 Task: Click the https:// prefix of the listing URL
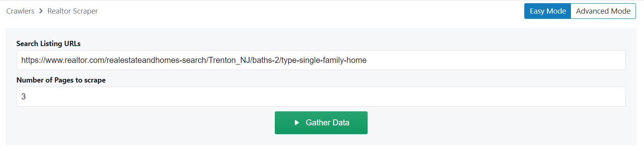click(33, 60)
